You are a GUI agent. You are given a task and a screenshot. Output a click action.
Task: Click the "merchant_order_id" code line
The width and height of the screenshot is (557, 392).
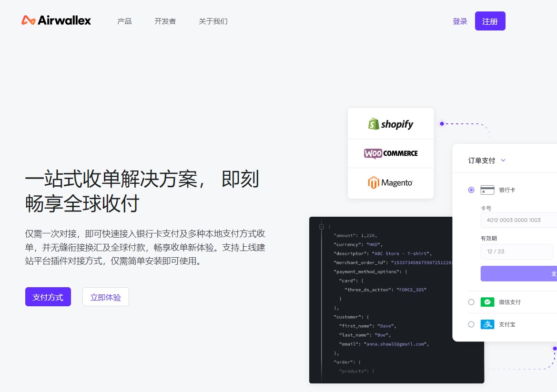click(393, 263)
